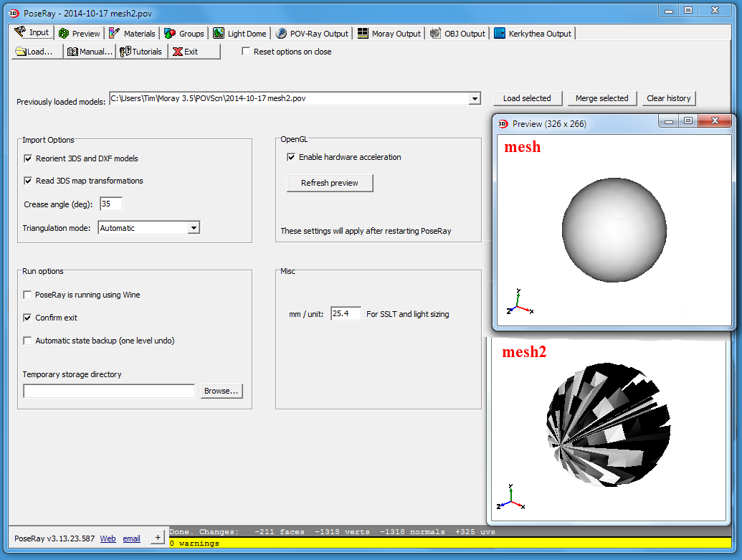
Task: Click the Crease angle input field
Action: pyautogui.click(x=111, y=204)
